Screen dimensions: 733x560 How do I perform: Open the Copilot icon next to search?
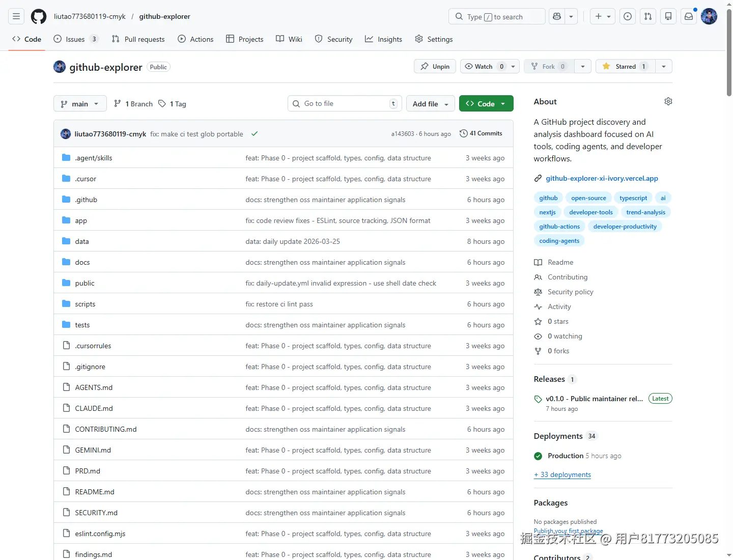[557, 16]
